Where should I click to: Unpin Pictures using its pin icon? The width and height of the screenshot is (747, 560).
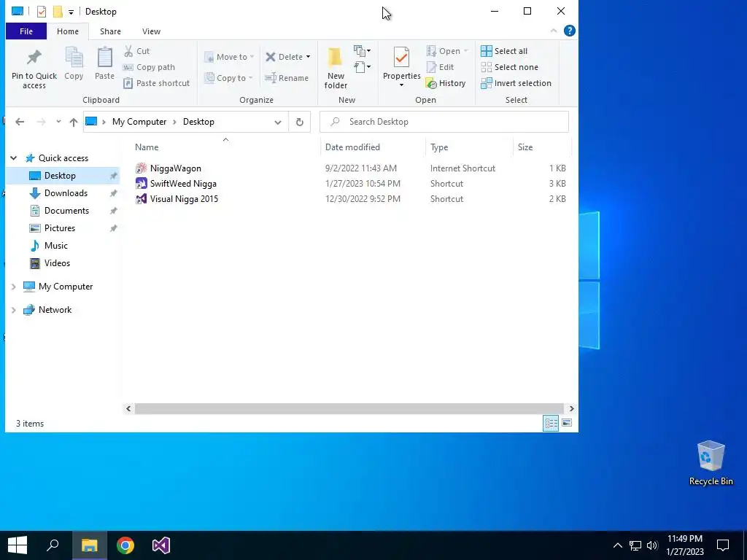pos(113,228)
